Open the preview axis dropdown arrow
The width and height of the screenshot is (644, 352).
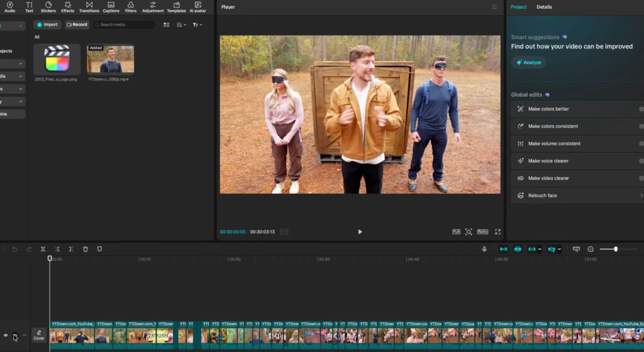[x=559, y=249]
